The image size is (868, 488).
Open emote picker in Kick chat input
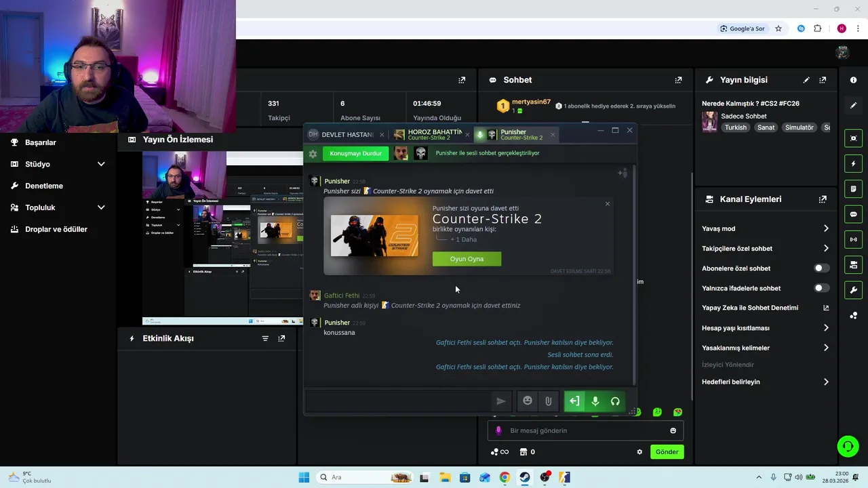pyautogui.click(x=673, y=430)
